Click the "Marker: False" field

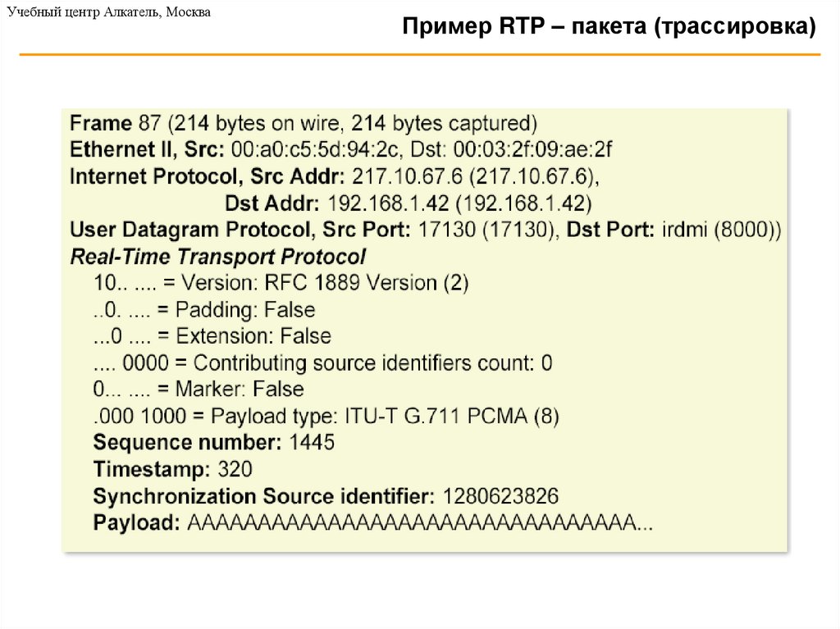point(199,389)
